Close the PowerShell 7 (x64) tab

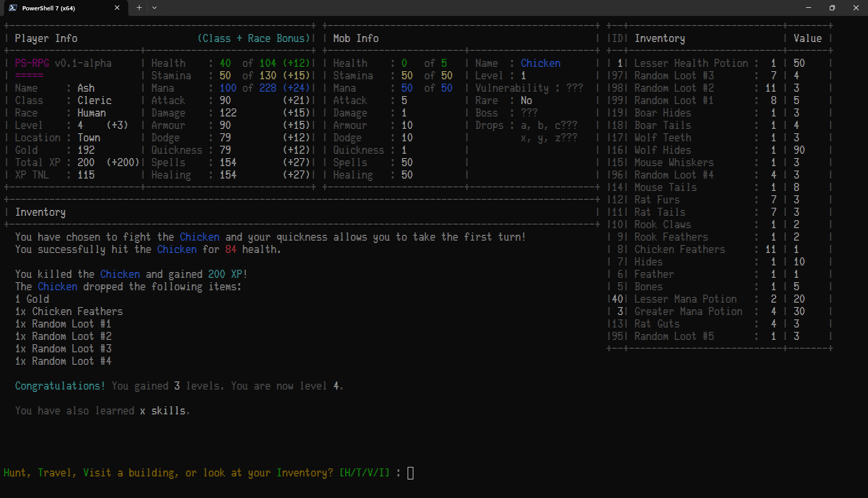117,8
